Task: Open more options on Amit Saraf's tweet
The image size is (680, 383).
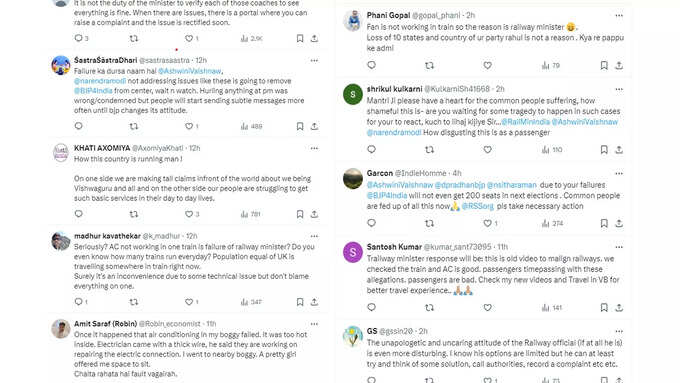Action: coord(314,324)
